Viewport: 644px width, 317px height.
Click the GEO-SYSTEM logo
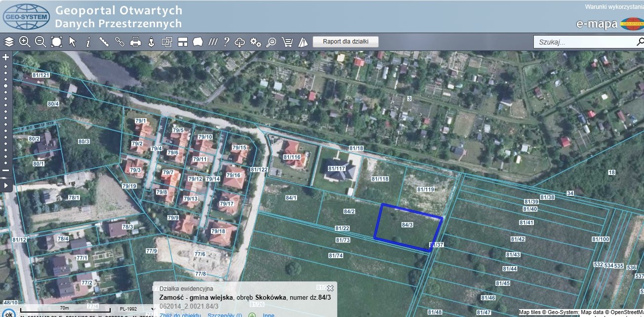(26, 16)
